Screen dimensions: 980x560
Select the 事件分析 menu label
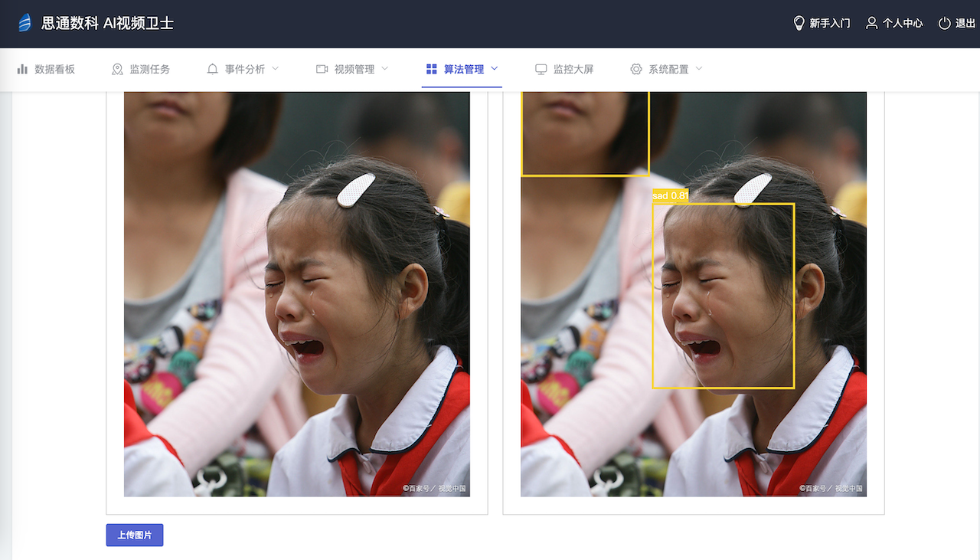tap(245, 69)
